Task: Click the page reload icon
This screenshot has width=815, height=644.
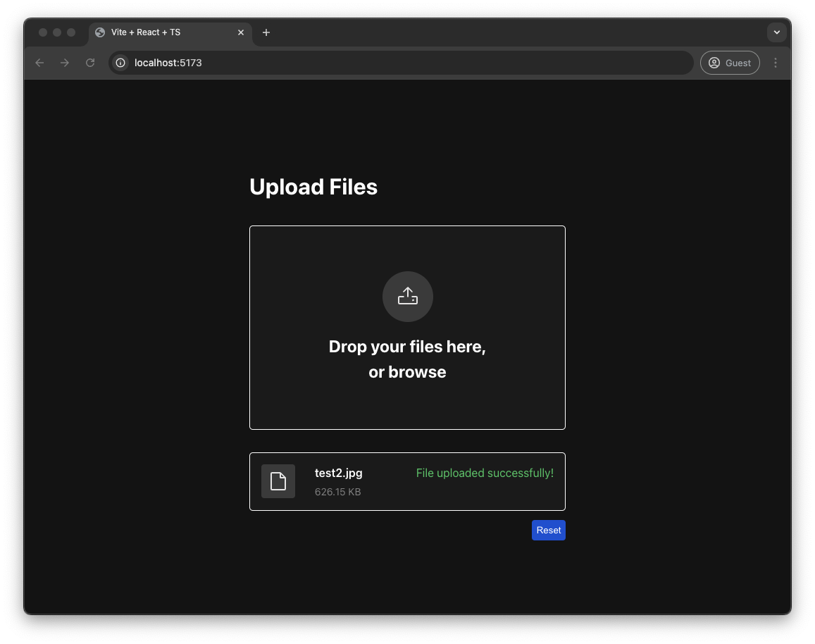Action: tap(89, 63)
